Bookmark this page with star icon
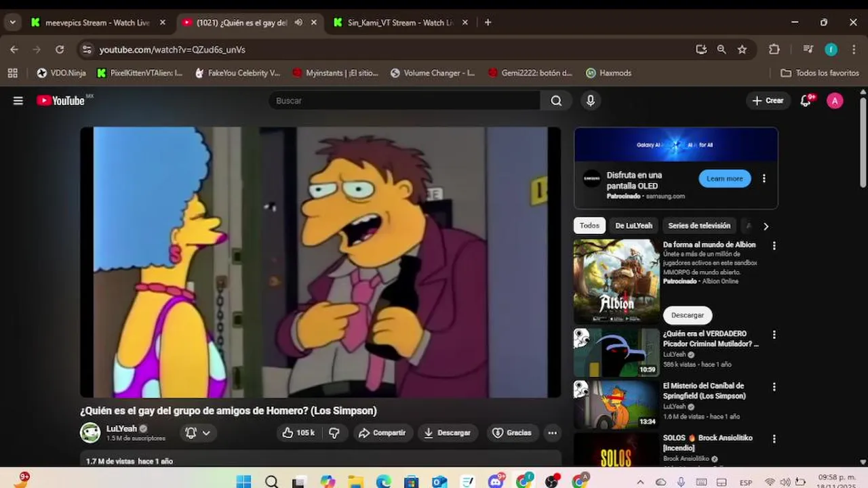The image size is (868, 488). (x=743, y=49)
